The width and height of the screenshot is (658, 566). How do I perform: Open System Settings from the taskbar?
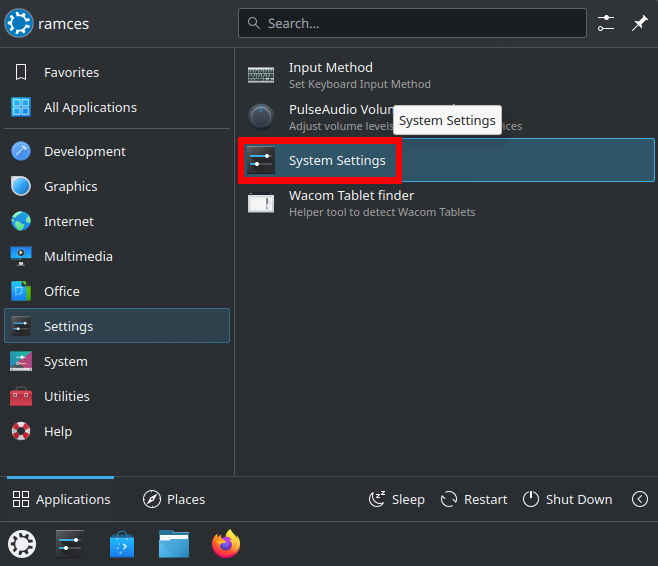70,544
